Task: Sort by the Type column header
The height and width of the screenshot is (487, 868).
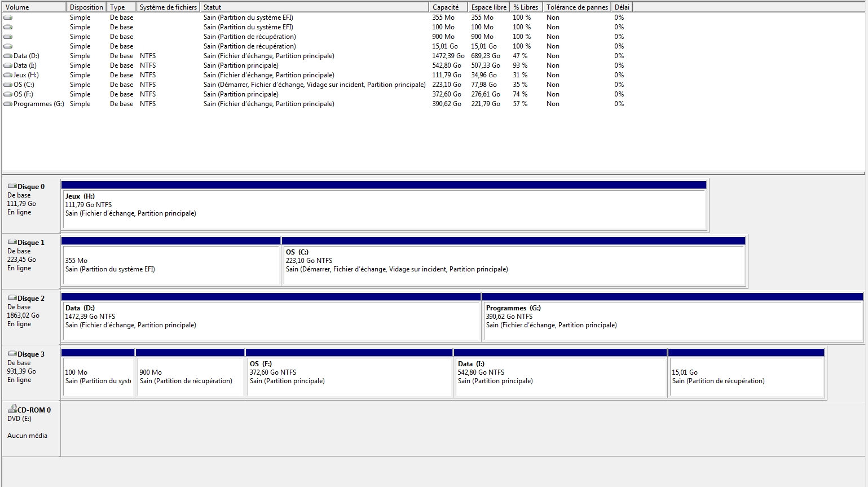Action: [121, 7]
